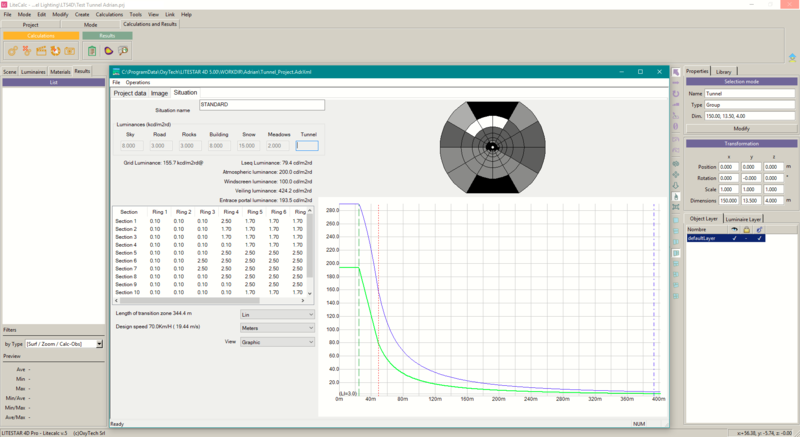The height and width of the screenshot is (437, 800).
Task: Open the Lin scale dropdown
Action: click(277, 315)
